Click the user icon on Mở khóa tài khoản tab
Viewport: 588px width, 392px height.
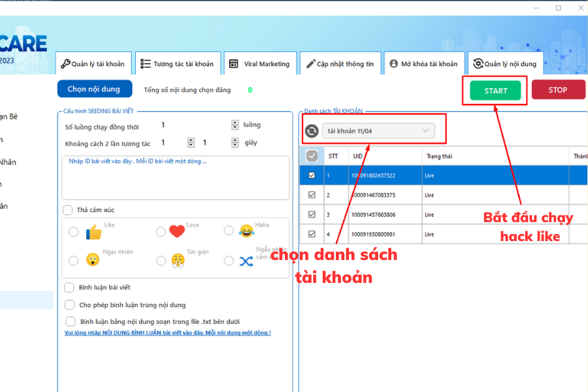[393, 63]
